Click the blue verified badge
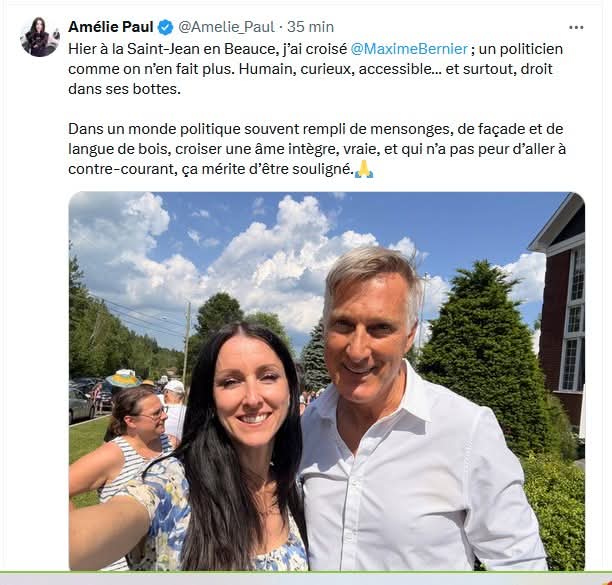Screen dimensions: 612x585 (165, 27)
